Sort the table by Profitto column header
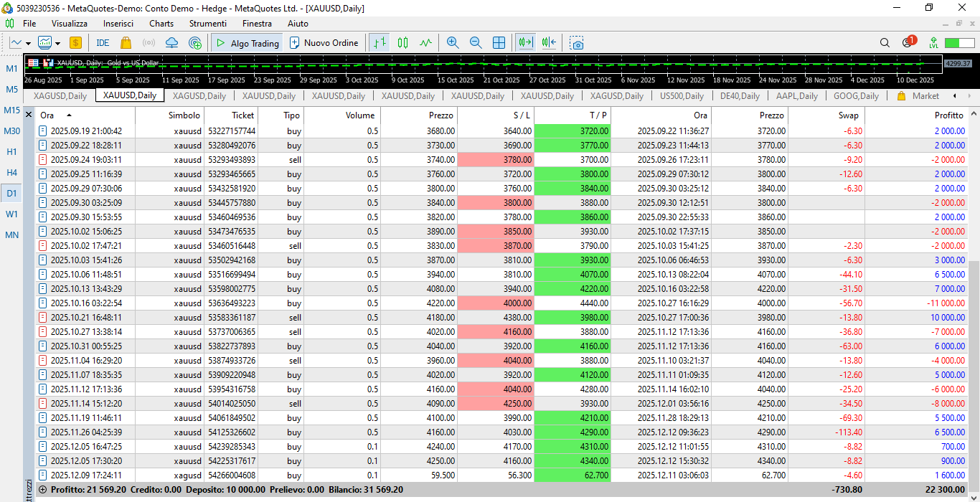Screen dimensions: 980x502 click(948, 115)
